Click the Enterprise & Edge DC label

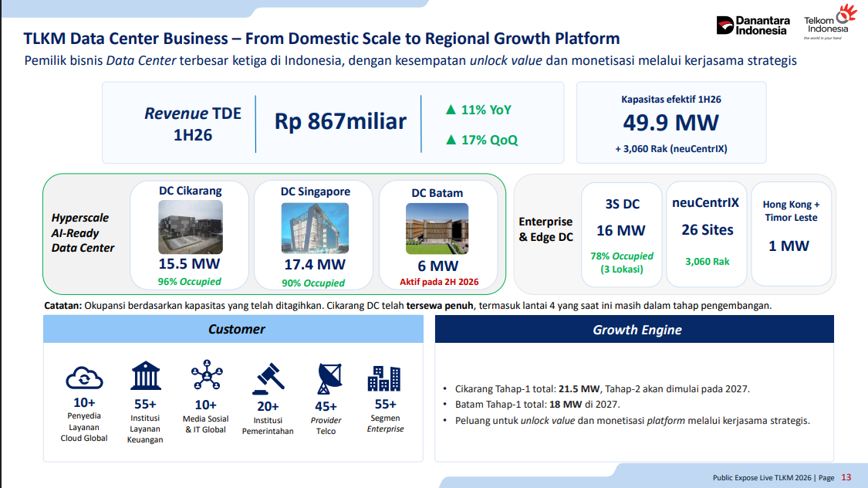point(545,229)
